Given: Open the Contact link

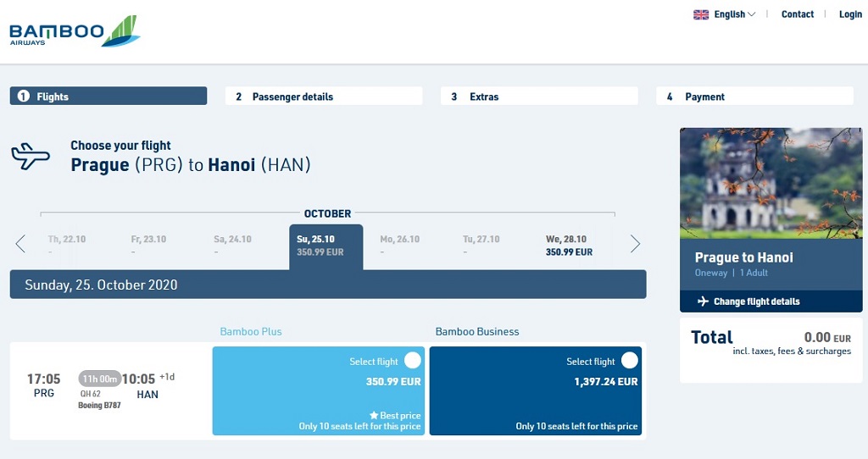Looking at the screenshot, I should 797,14.
